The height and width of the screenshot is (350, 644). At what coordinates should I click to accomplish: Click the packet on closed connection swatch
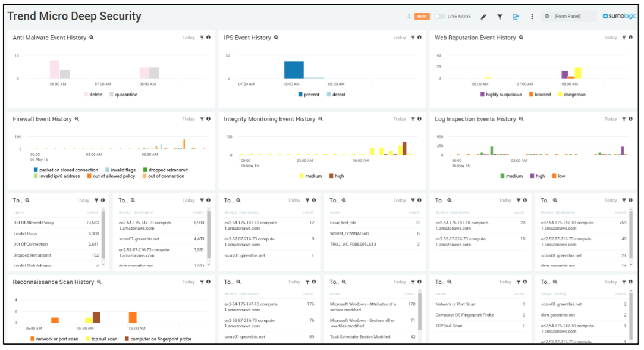(x=36, y=170)
